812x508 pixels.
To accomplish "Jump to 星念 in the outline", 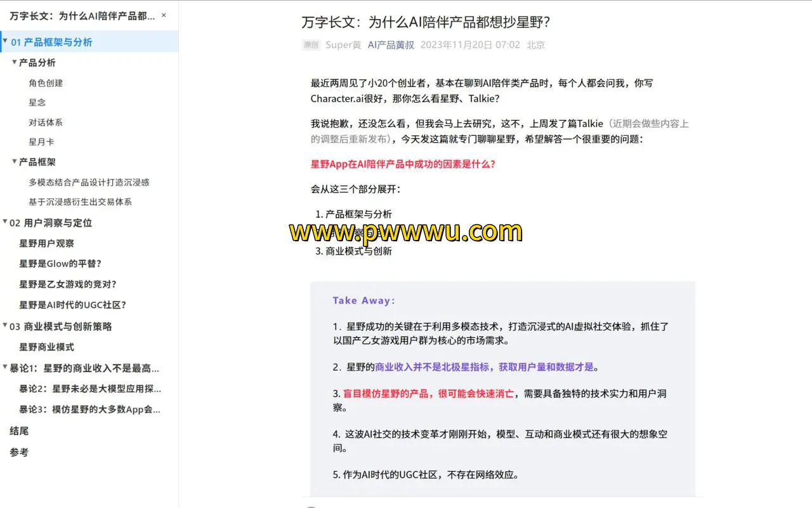I will tap(37, 102).
